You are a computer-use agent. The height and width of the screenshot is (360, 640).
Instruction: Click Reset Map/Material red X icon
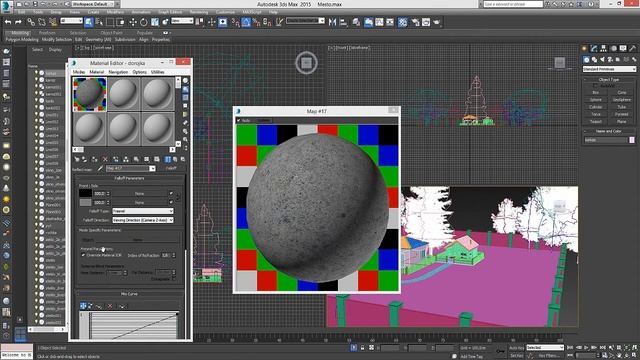click(x=105, y=159)
